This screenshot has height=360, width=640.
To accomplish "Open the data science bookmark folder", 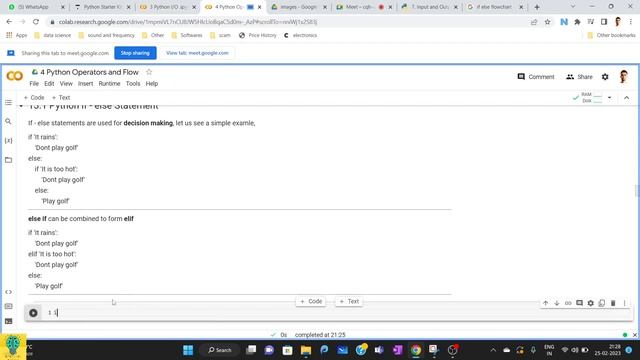I will [53, 36].
